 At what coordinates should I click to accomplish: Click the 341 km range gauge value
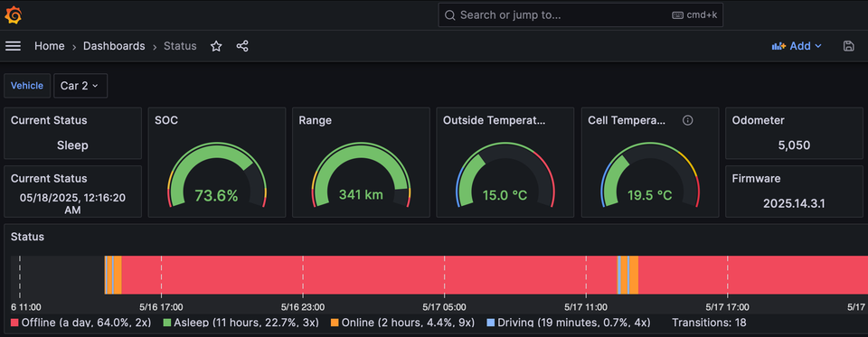tap(361, 195)
